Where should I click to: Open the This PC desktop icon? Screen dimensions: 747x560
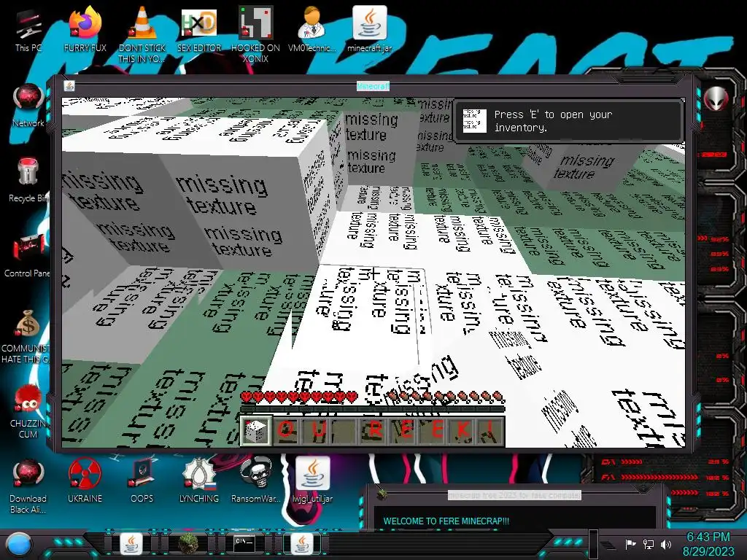point(28,31)
